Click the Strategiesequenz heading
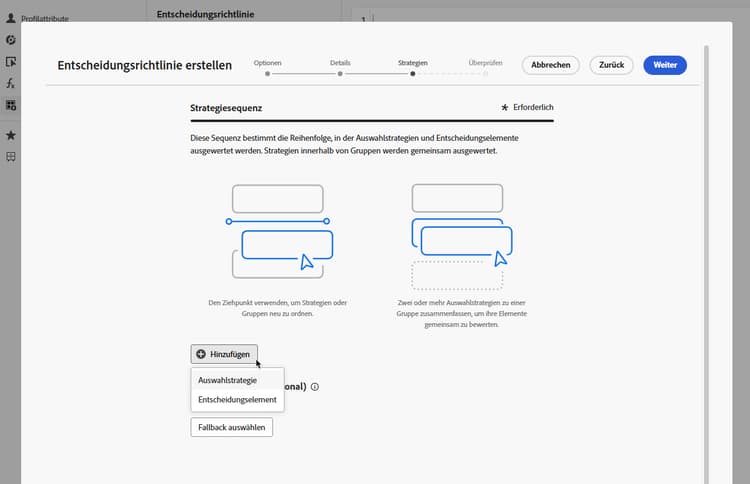Screen dimensions: 750x484 coord(226,108)
